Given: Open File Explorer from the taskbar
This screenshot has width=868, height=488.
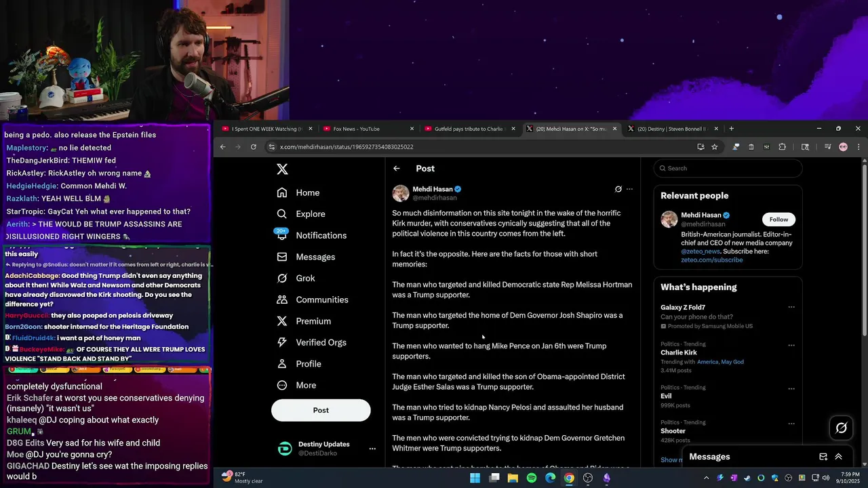Looking at the screenshot, I should point(513,478).
